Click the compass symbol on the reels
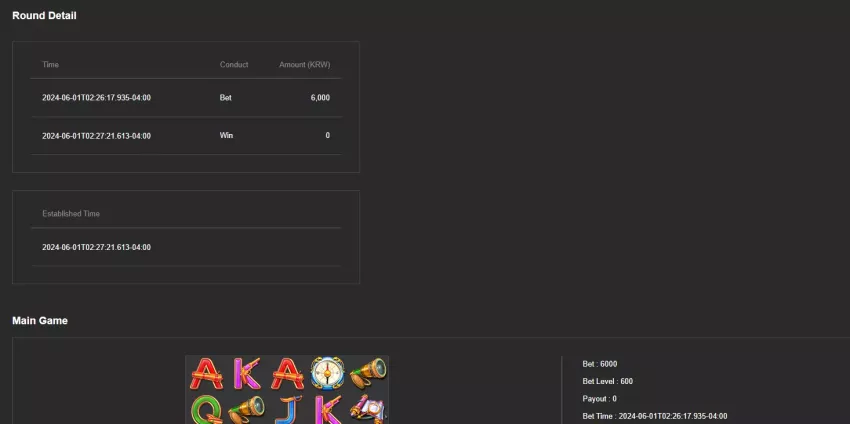Image resolution: width=850 pixels, height=424 pixels. 327,372
